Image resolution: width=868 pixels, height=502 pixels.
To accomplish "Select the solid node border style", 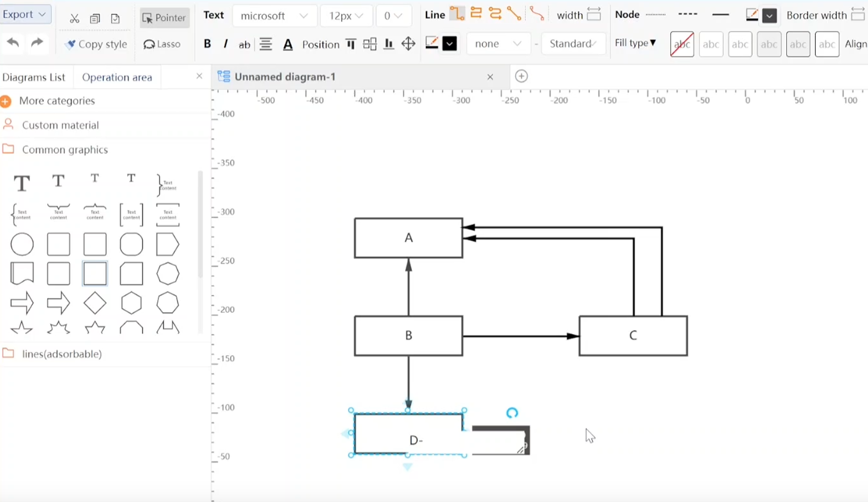I will (721, 15).
